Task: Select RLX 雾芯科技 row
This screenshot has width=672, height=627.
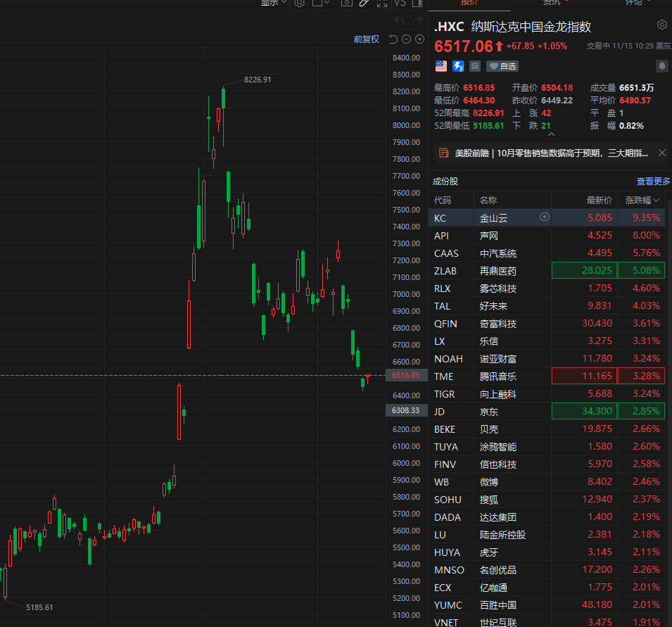Action: click(547, 288)
